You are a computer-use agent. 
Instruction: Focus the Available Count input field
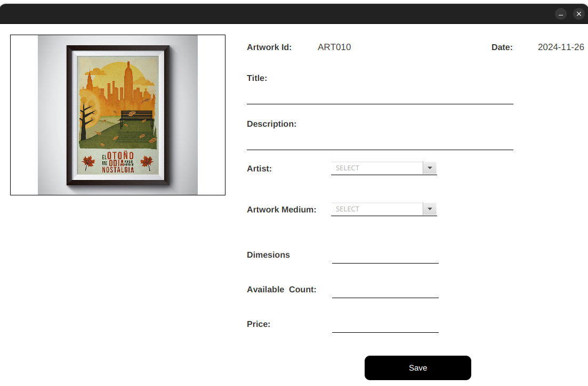[x=385, y=290]
